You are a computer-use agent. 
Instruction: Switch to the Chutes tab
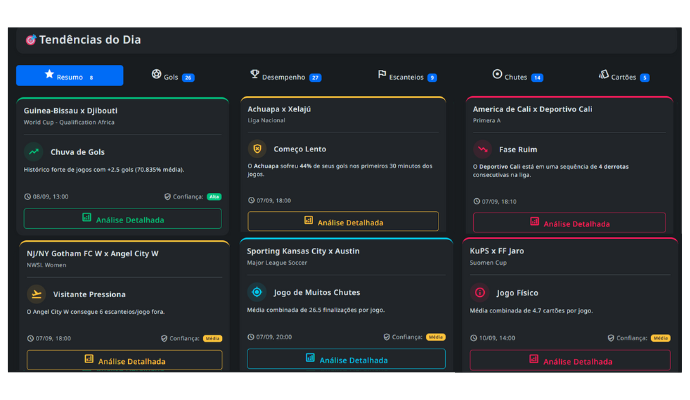pos(517,76)
